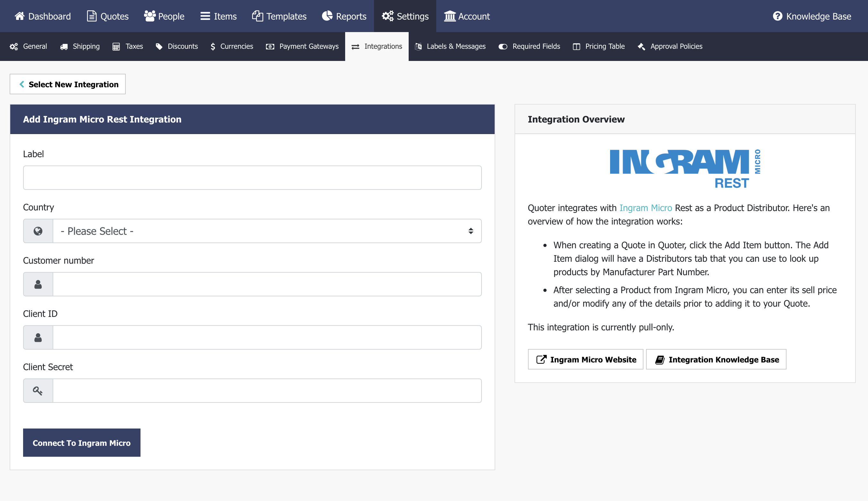868x501 pixels.
Task: Click the Account bank icon
Action: (450, 16)
